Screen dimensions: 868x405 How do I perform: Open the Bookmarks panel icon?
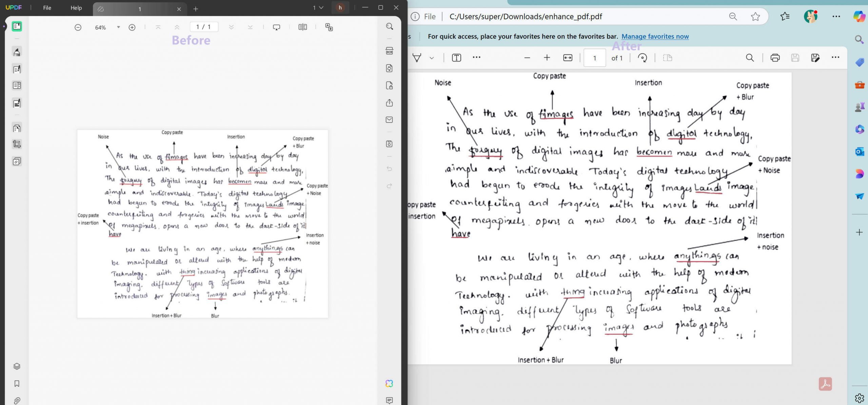(17, 384)
